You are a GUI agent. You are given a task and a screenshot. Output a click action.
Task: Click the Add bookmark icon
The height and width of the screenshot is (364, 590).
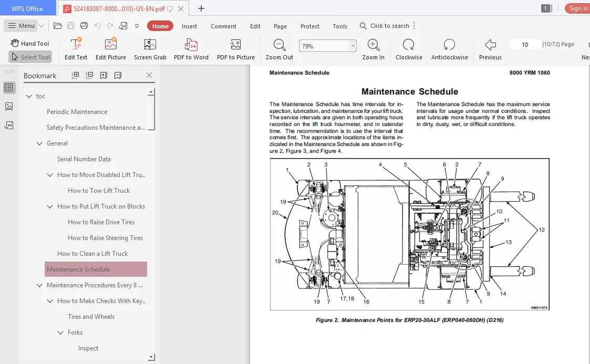pos(103,75)
